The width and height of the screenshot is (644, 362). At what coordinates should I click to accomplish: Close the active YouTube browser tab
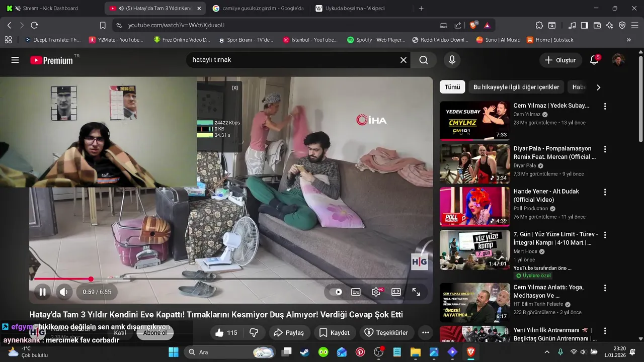[x=199, y=8]
